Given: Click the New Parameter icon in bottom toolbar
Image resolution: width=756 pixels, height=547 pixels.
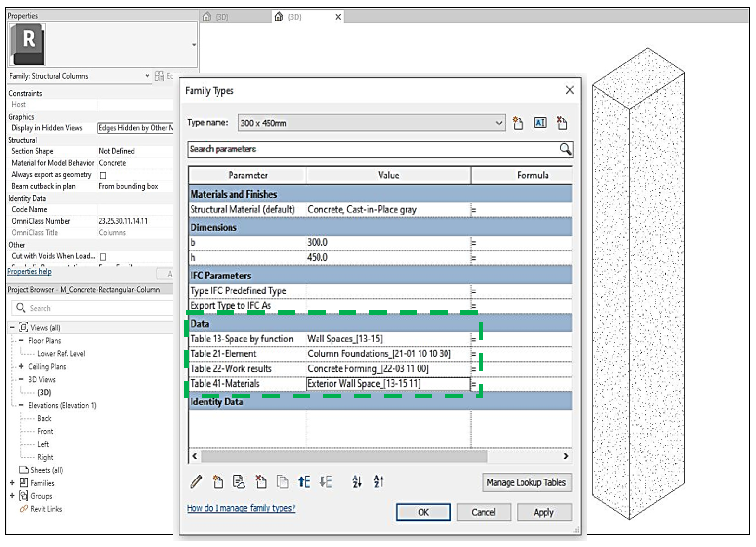Looking at the screenshot, I should point(218,482).
